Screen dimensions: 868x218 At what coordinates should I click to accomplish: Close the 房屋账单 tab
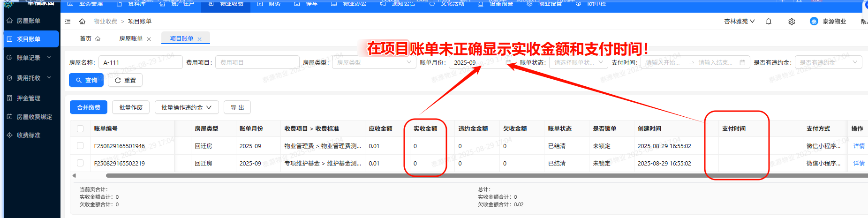click(x=149, y=39)
